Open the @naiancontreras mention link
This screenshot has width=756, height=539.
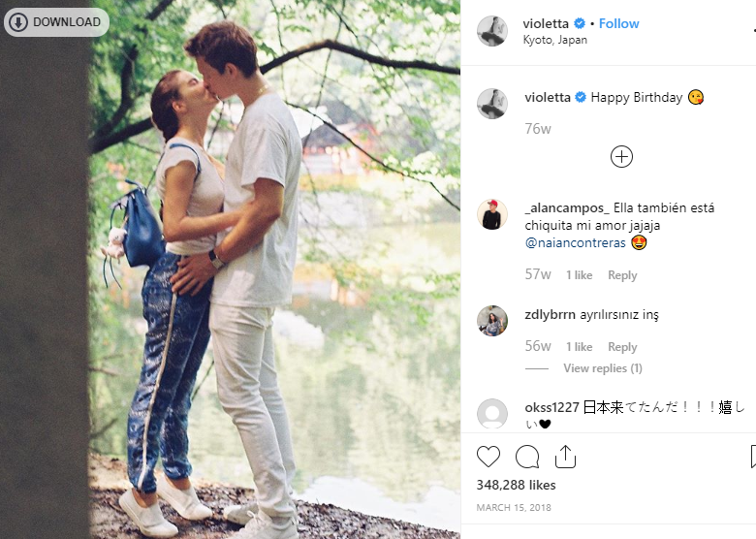(x=575, y=242)
